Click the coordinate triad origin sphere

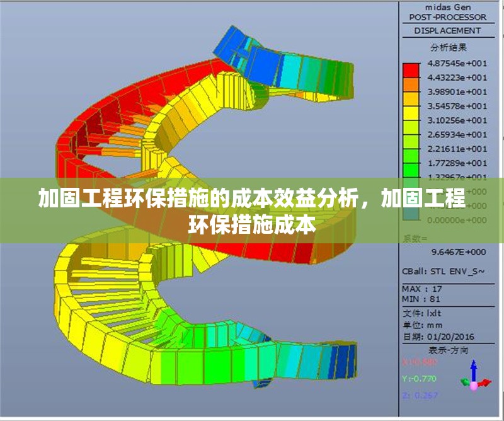coord(473,386)
